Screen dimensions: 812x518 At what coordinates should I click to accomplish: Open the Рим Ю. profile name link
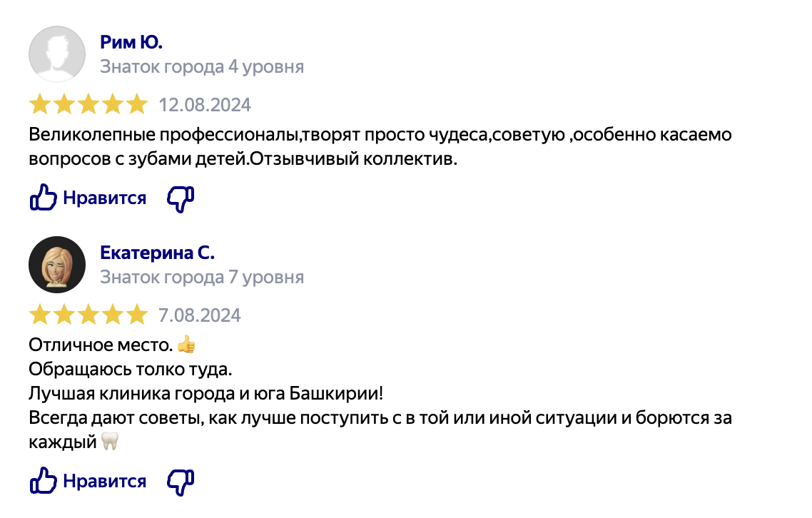pyautogui.click(x=131, y=43)
